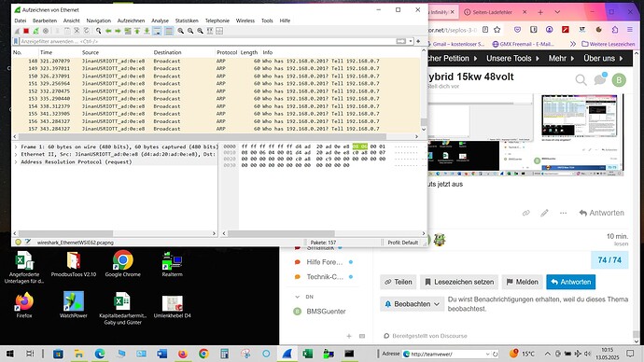Viewport: 644px width, 362px height.
Task: Click Antworten blue reply button
Action: (570, 282)
